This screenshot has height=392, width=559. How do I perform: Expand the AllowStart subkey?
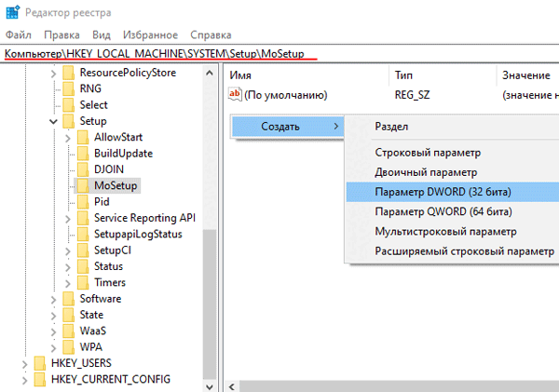coord(68,138)
